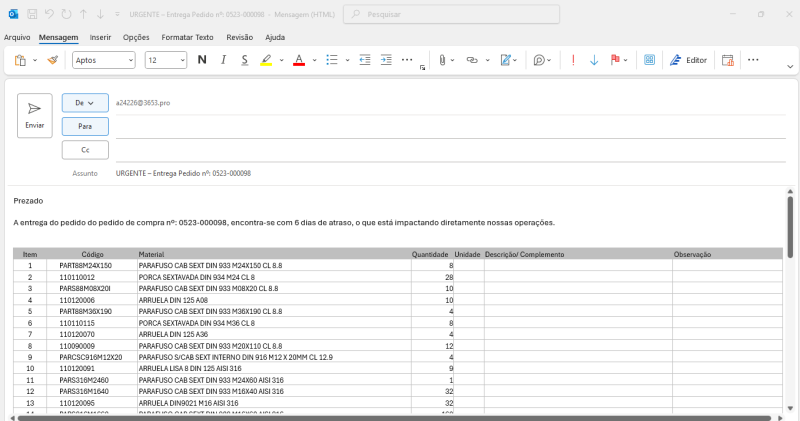This screenshot has width=800, height=421.
Task: Mark message as low importance
Action: coord(594,60)
